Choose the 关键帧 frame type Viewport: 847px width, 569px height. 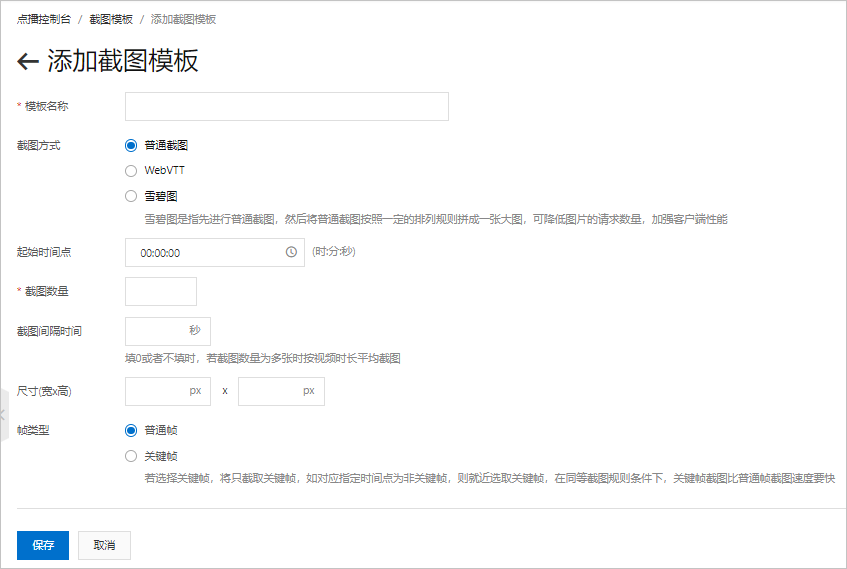coord(131,456)
